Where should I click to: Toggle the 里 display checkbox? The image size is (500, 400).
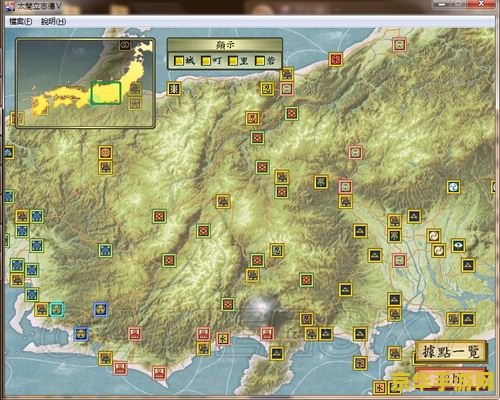233,61
